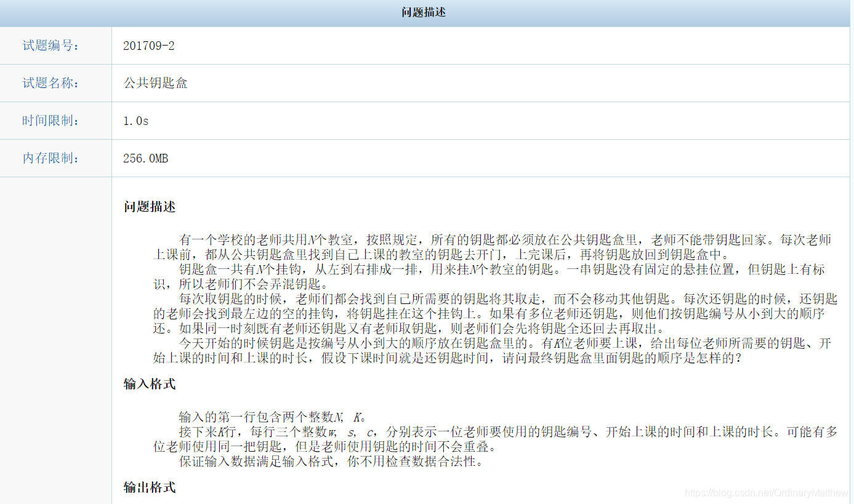Image resolution: width=854 pixels, height=504 pixels.
Task: Click the 问题描述 table header
Action: click(x=424, y=13)
